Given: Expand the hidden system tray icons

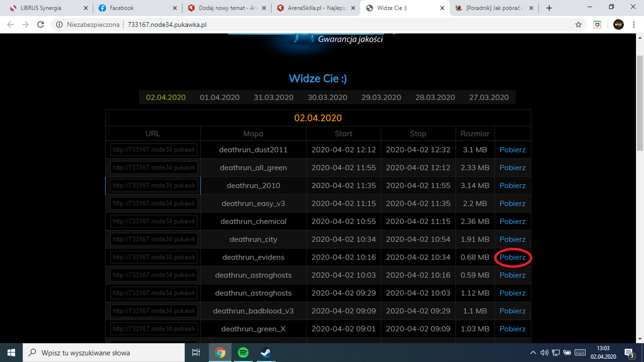Looking at the screenshot, I should (x=533, y=353).
